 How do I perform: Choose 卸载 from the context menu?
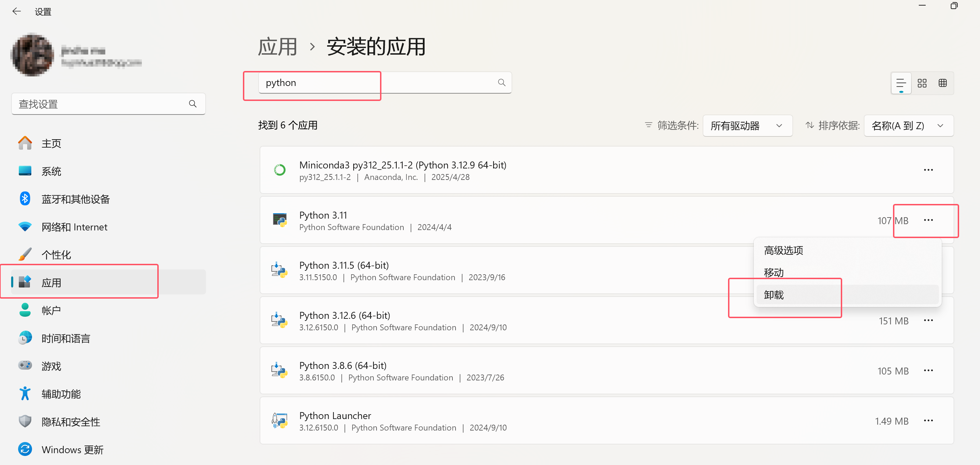[x=774, y=295]
